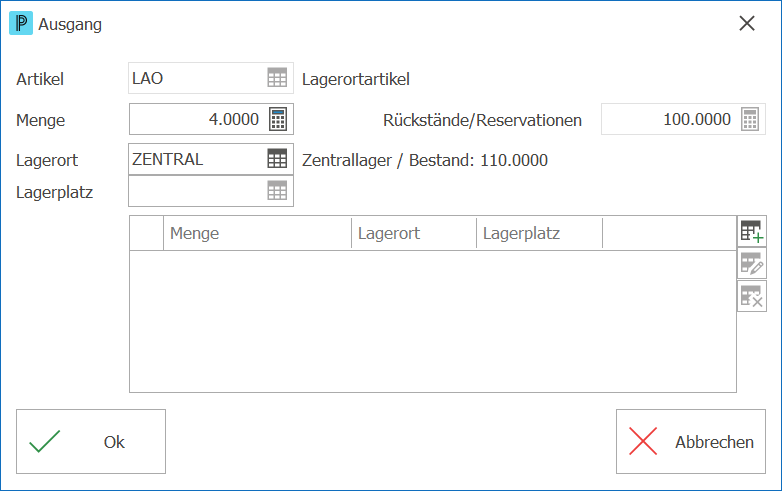The height and width of the screenshot is (491, 782).
Task: Open the Lagerort selection table icon
Action: pyautogui.click(x=277, y=159)
